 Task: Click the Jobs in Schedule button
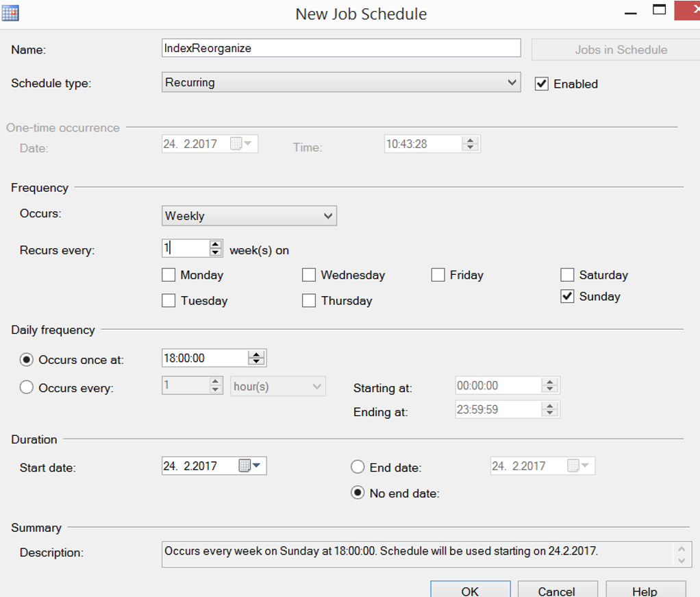(616, 49)
